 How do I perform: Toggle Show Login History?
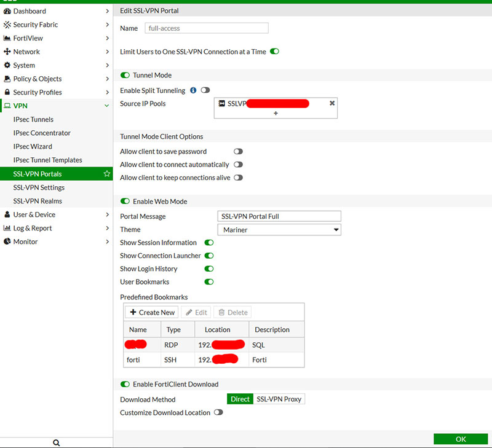click(209, 269)
